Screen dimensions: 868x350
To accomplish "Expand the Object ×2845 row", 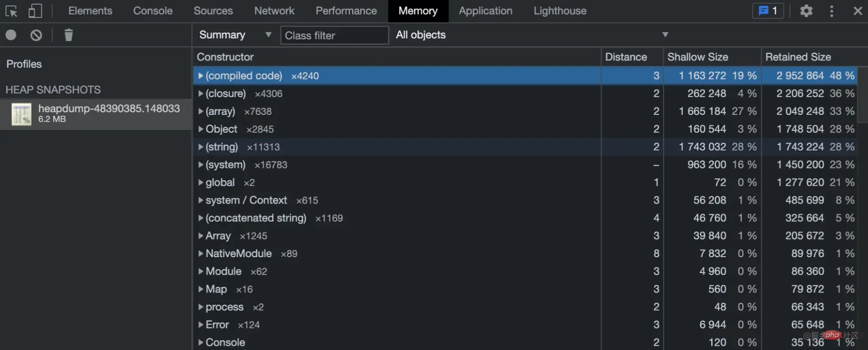I will [x=200, y=129].
